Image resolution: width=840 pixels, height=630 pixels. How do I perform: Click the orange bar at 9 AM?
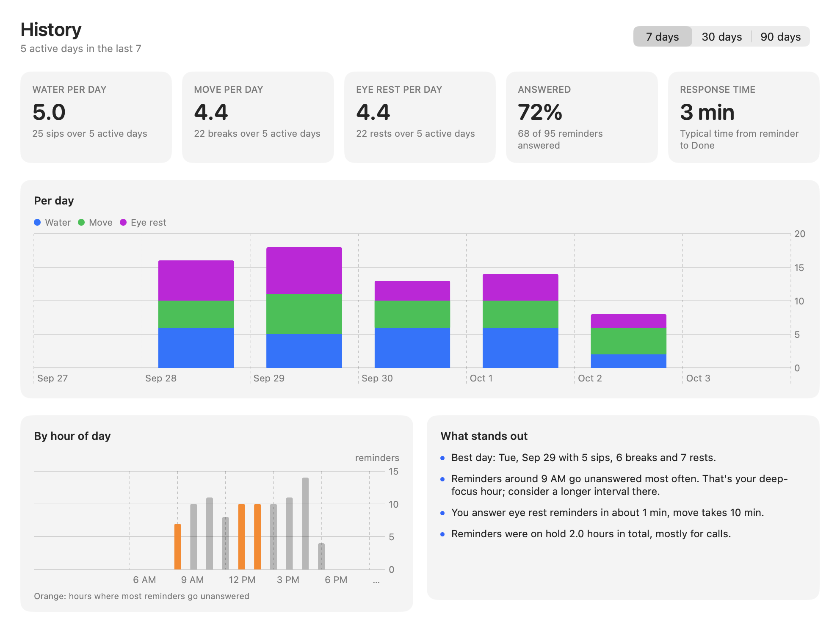[177, 547]
